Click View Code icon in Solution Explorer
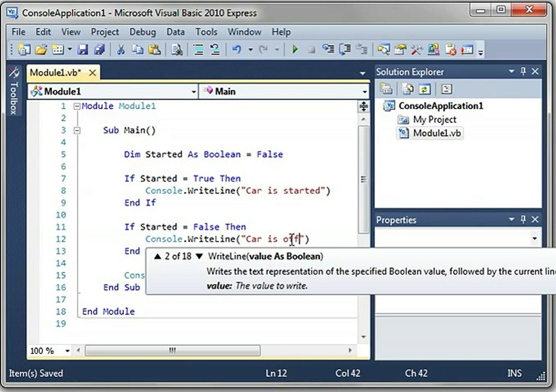Image resolution: width=556 pixels, height=392 pixels. 446,89
